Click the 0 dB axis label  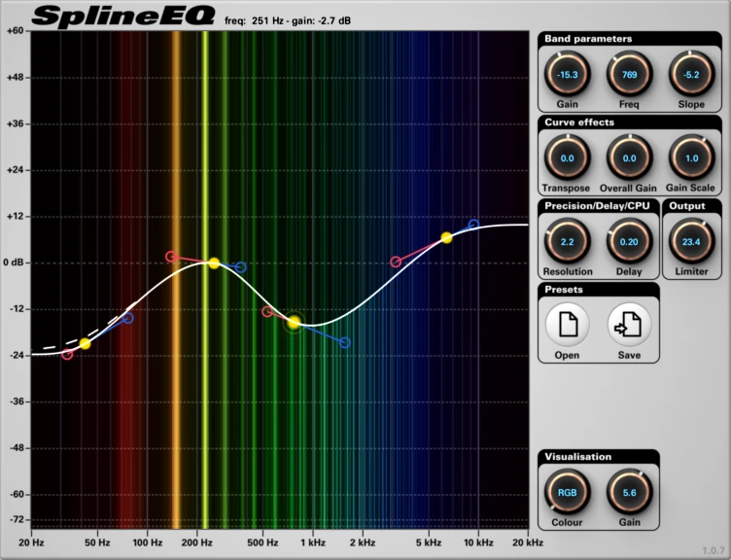coord(13,262)
